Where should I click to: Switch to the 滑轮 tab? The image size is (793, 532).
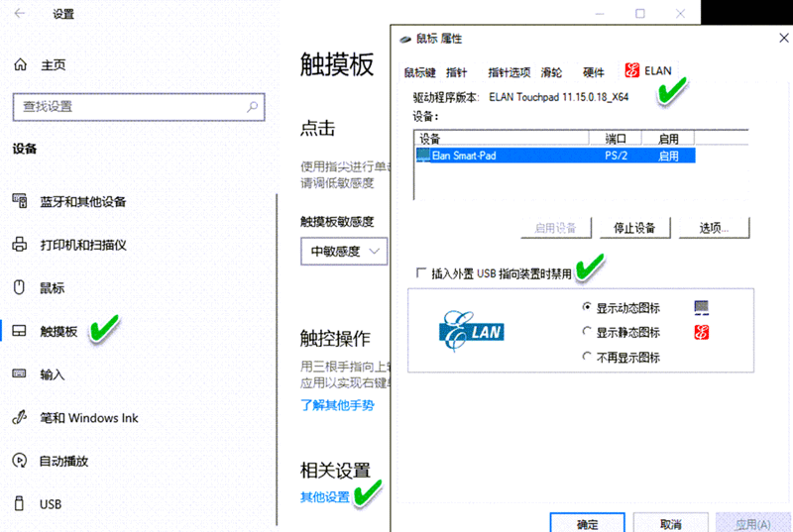(x=551, y=72)
